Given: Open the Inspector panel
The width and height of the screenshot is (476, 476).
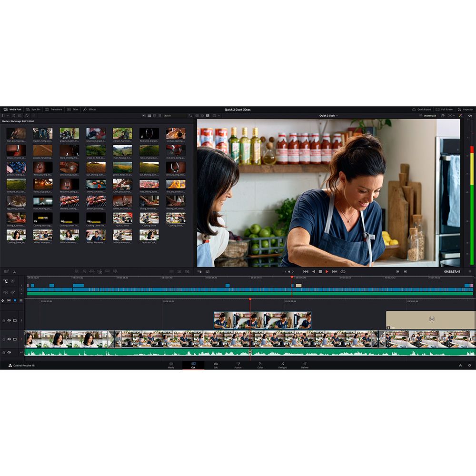Looking at the screenshot, I should point(465,109).
